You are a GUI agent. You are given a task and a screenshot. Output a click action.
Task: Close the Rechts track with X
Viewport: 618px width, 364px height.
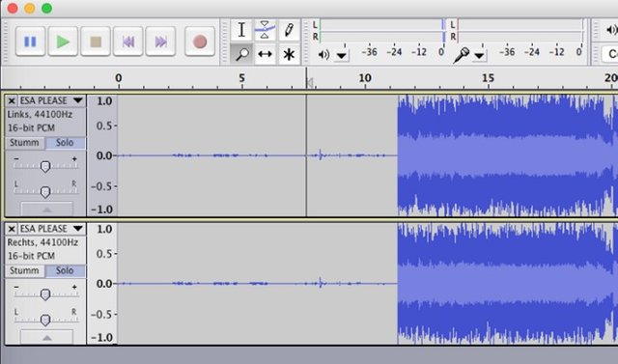(12, 229)
